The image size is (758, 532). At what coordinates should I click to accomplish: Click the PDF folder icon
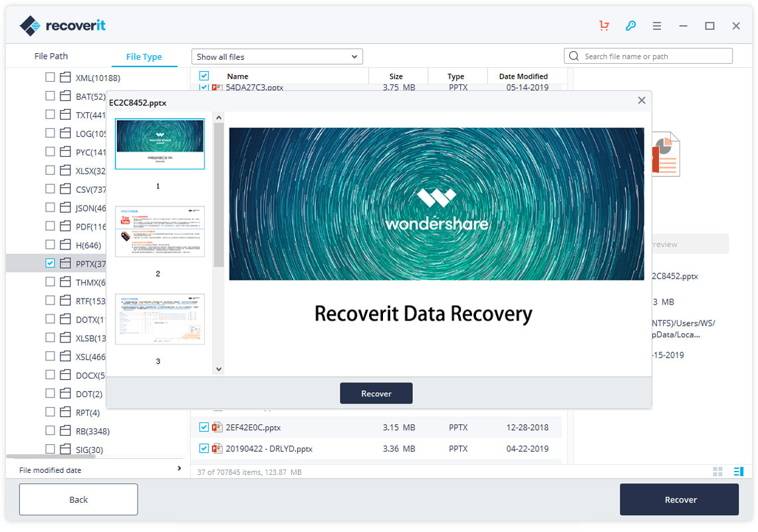(65, 226)
